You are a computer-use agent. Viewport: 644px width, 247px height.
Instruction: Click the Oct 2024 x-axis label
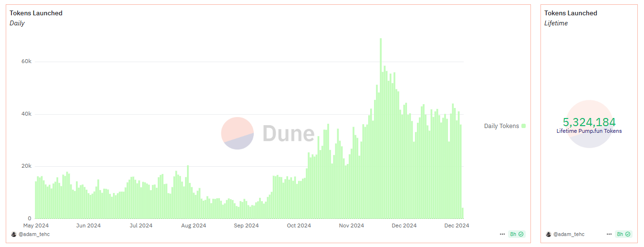click(x=298, y=226)
